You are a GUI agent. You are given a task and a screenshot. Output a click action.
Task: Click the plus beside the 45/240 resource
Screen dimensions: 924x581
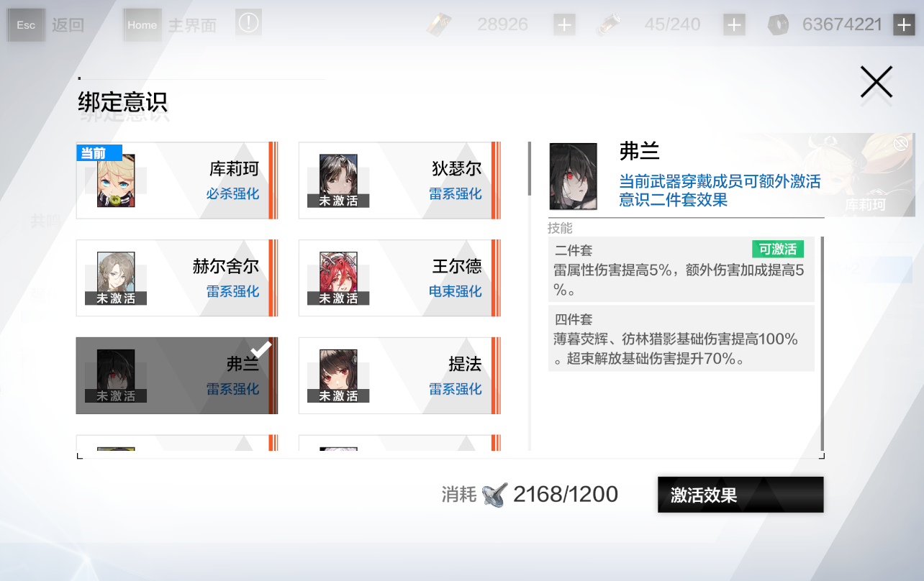click(734, 24)
